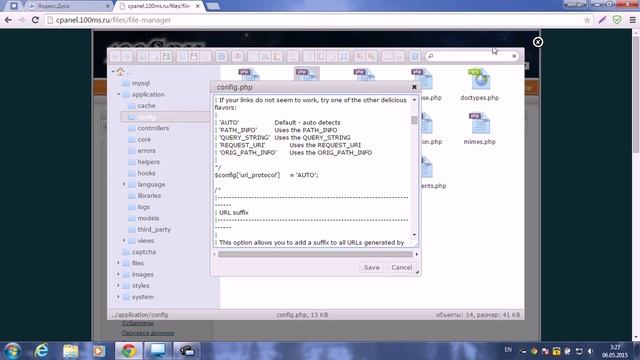Reload the page in the browser
This screenshot has width=640, height=360.
[x=35, y=20]
